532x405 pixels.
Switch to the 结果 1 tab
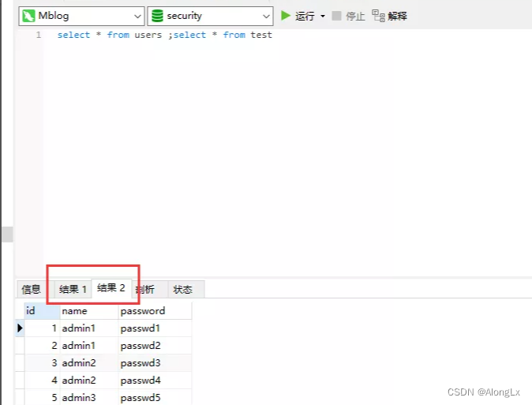73,289
